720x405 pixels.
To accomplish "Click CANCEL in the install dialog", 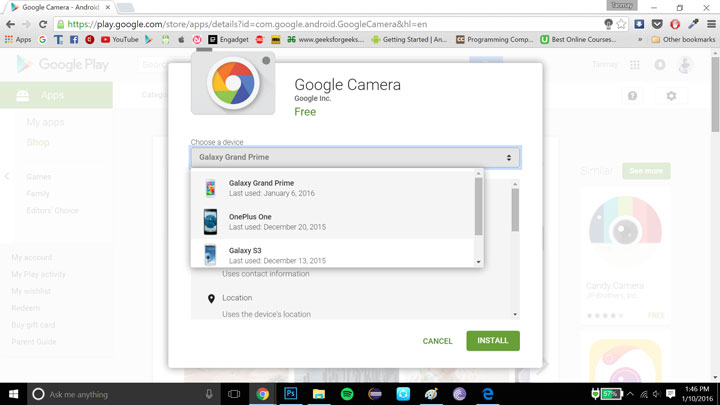I will tap(437, 341).
